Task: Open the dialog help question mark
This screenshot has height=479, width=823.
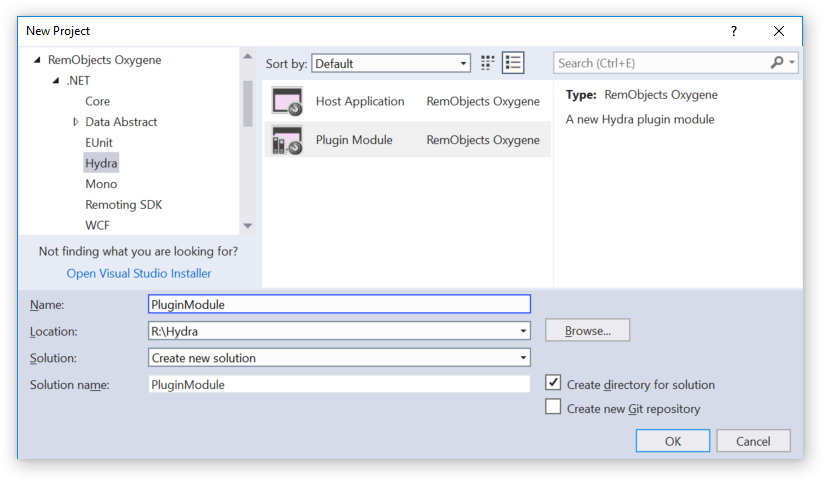Action: [x=734, y=31]
